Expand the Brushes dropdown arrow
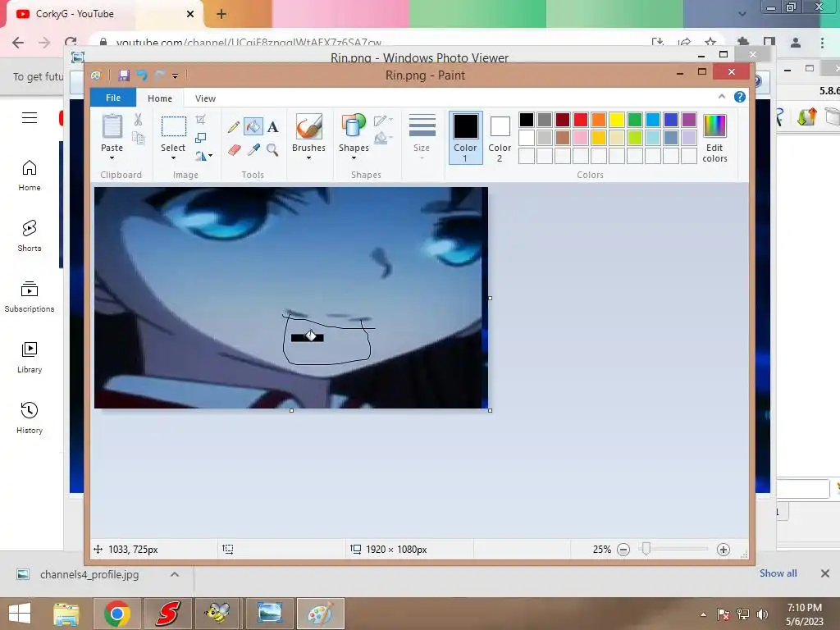 point(308,158)
